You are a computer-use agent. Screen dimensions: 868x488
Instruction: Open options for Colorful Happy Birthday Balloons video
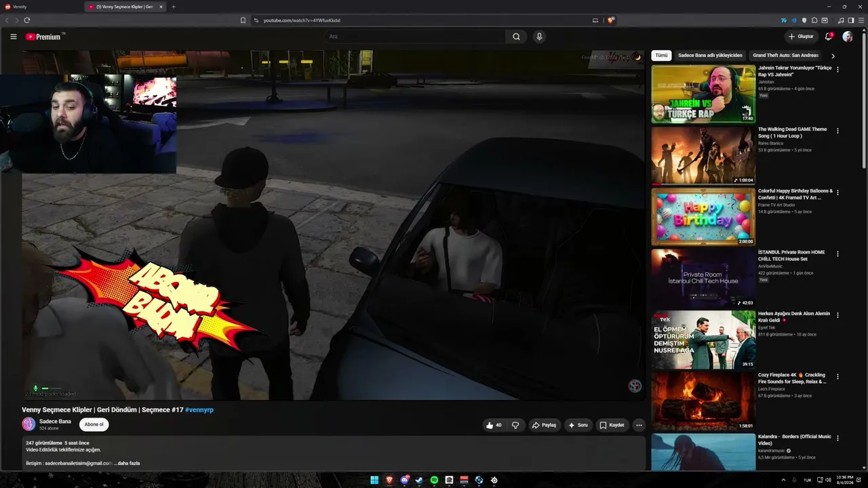(837, 192)
